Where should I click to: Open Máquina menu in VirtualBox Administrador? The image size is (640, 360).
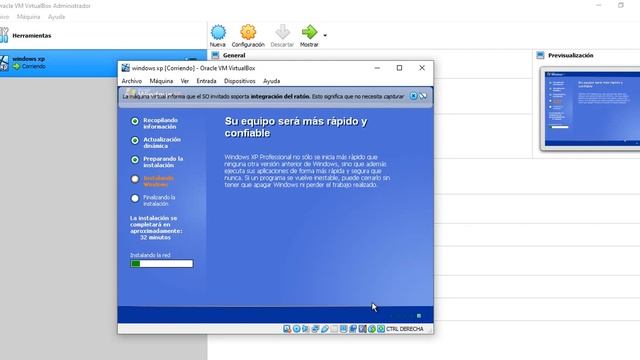tap(28, 17)
